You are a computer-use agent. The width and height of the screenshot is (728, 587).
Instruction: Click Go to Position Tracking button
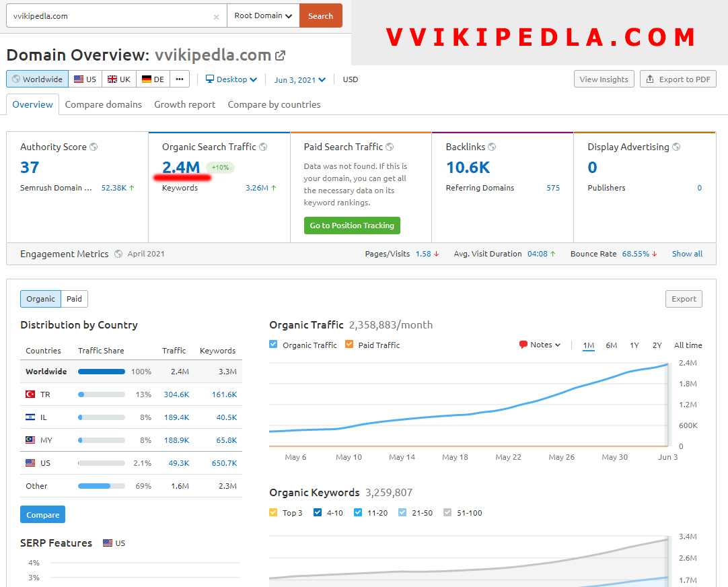(352, 226)
